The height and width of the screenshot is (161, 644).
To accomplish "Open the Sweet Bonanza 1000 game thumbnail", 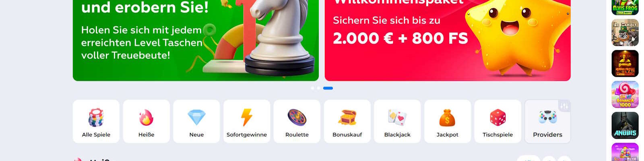I will tap(625, 95).
